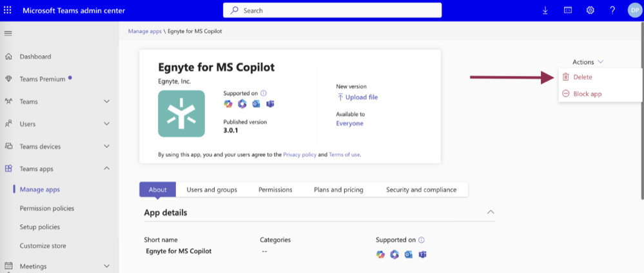Click the Teams devices icon in sidebar
This screenshot has width=644, height=273.
[8, 147]
